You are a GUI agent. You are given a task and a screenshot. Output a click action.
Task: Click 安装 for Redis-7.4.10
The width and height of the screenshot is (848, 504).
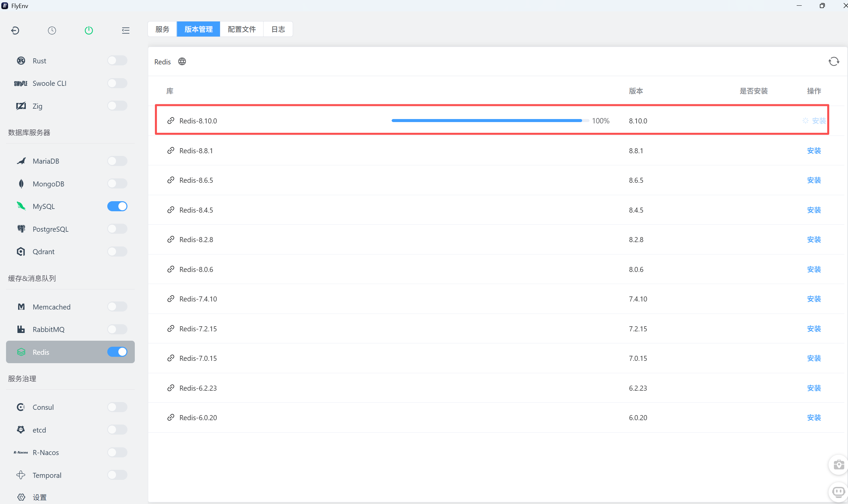(814, 299)
